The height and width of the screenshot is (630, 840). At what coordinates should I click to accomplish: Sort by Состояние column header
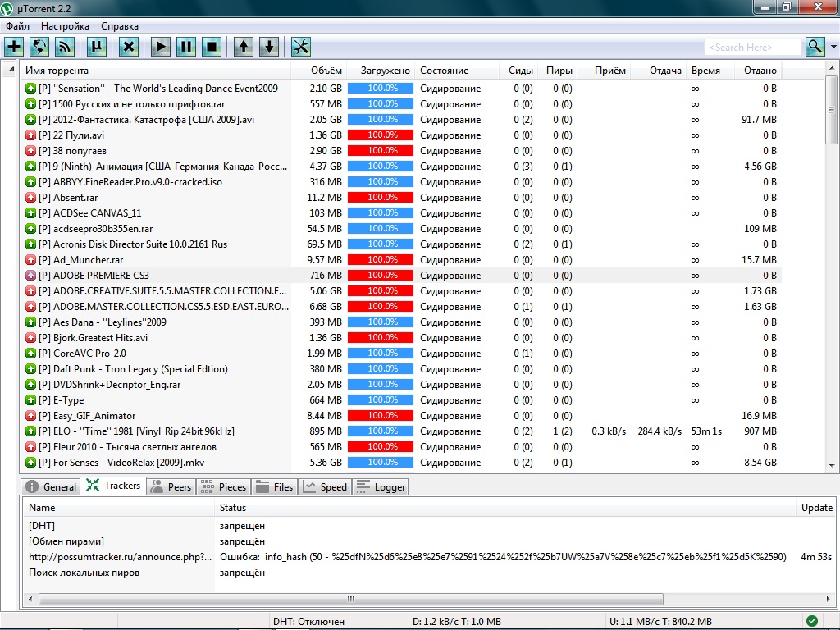point(457,71)
